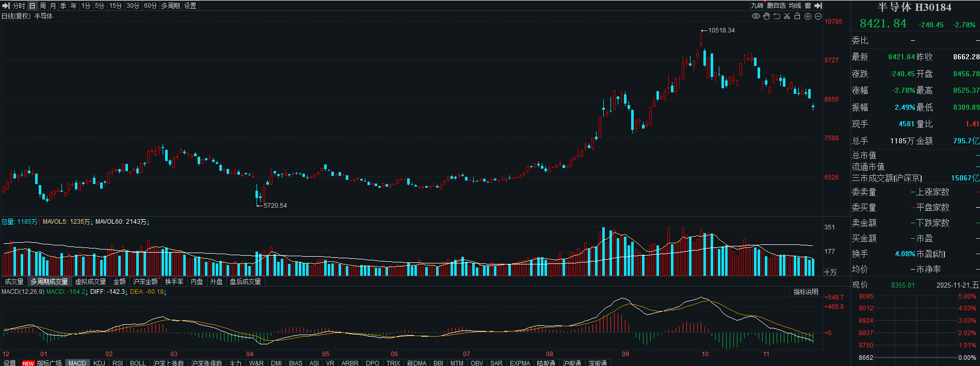Click the 删自选 remove-from-watchlist button
This screenshot has width=980, height=366.
[776, 6]
